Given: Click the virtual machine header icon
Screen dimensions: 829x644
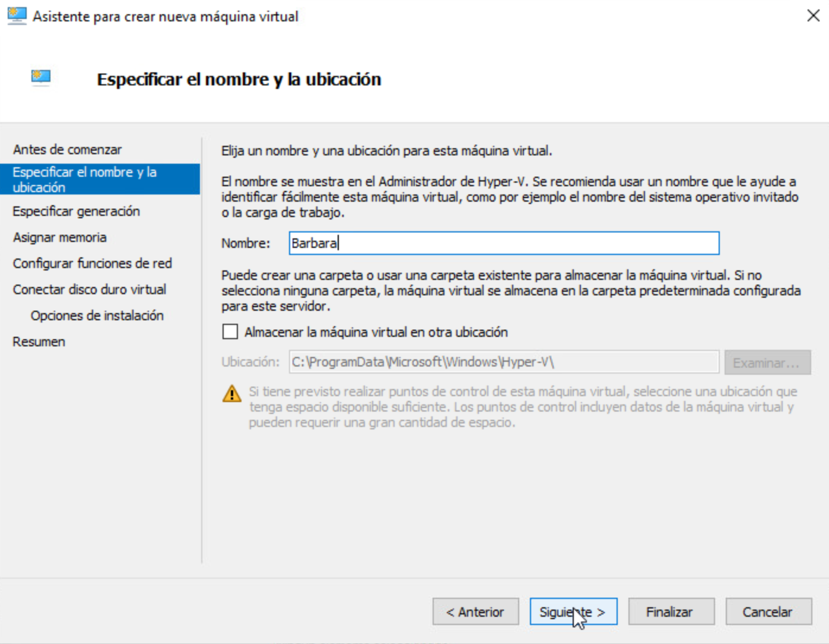Looking at the screenshot, I should pyautogui.click(x=41, y=78).
